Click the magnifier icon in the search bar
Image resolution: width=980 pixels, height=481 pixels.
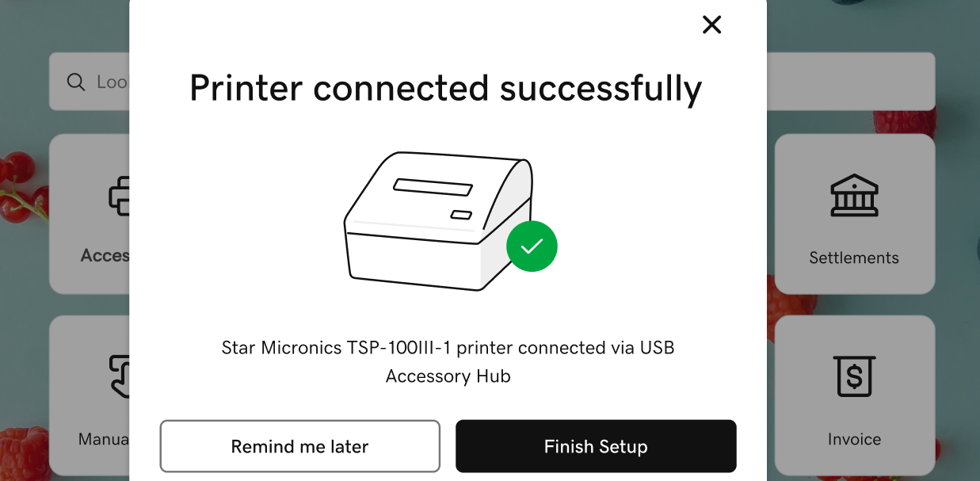pos(75,82)
